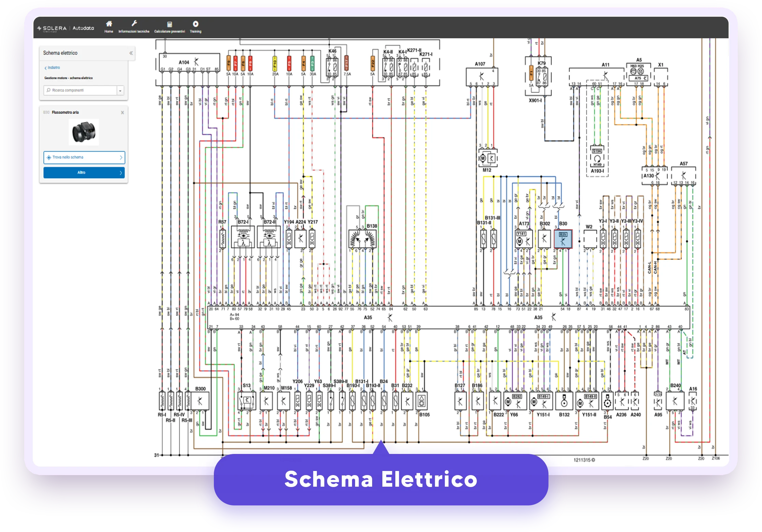
Task: Select the B54 sensor symbol
Action: 607,401
